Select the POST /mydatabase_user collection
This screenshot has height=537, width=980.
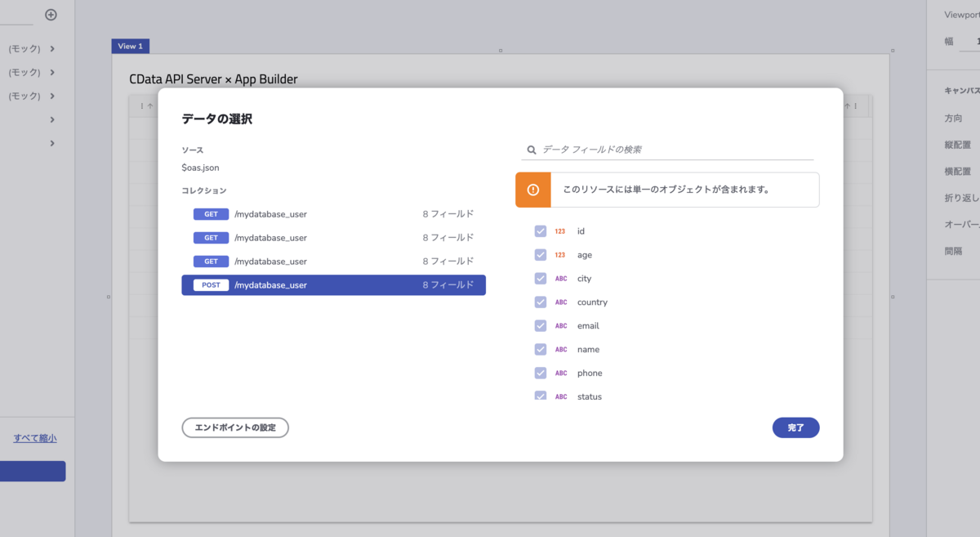pyautogui.click(x=333, y=285)
